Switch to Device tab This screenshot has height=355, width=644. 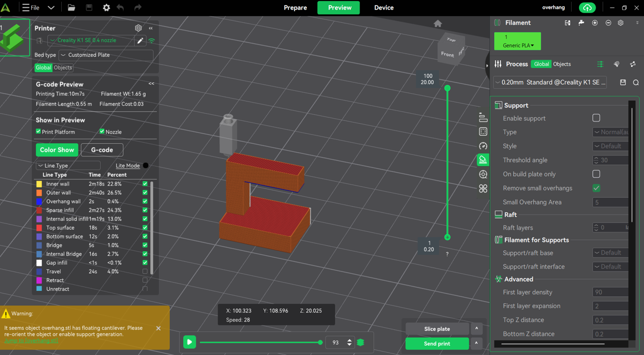tap(384, 7)
